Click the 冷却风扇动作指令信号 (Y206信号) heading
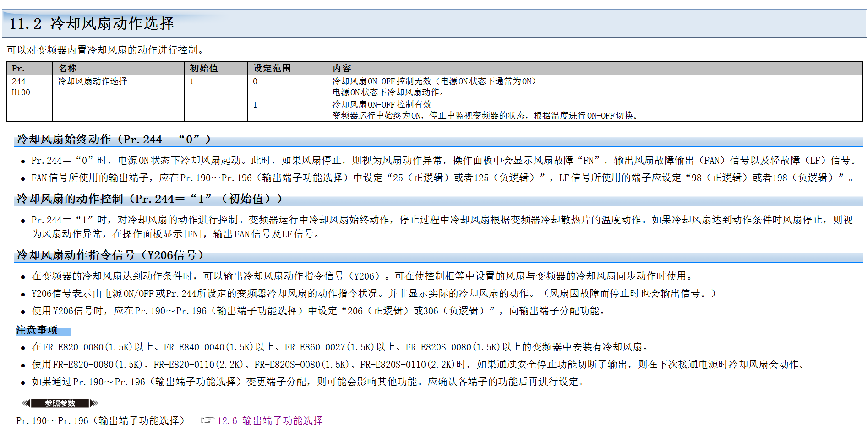The height and width of the screenshot is (442, 868). 110,255
